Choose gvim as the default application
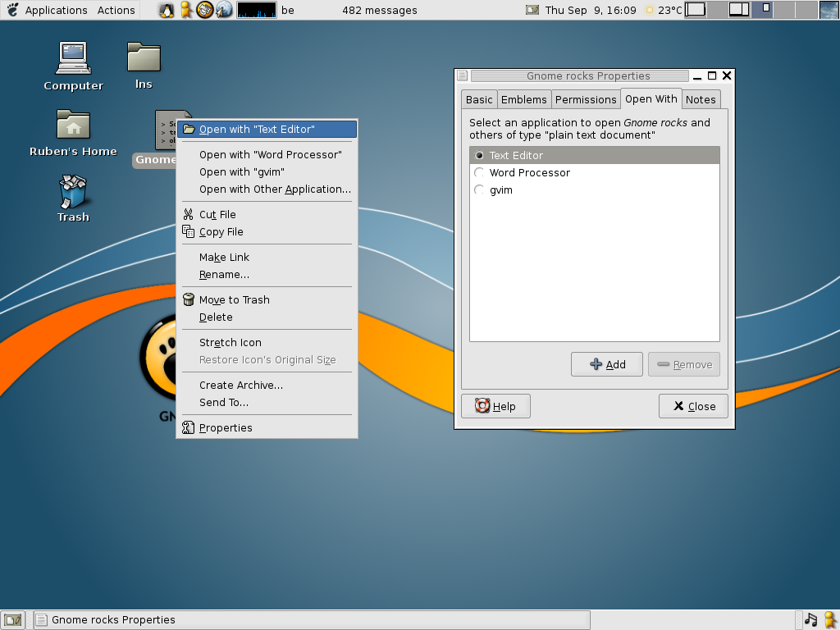840x630 pixels. 480,189
